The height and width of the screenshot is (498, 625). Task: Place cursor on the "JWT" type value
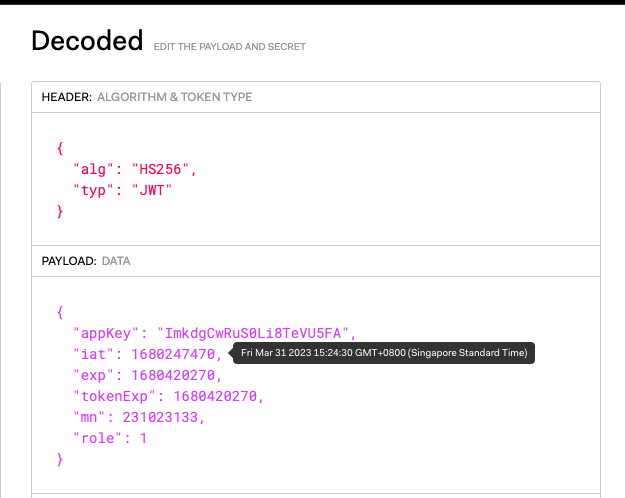pos(152,189)
